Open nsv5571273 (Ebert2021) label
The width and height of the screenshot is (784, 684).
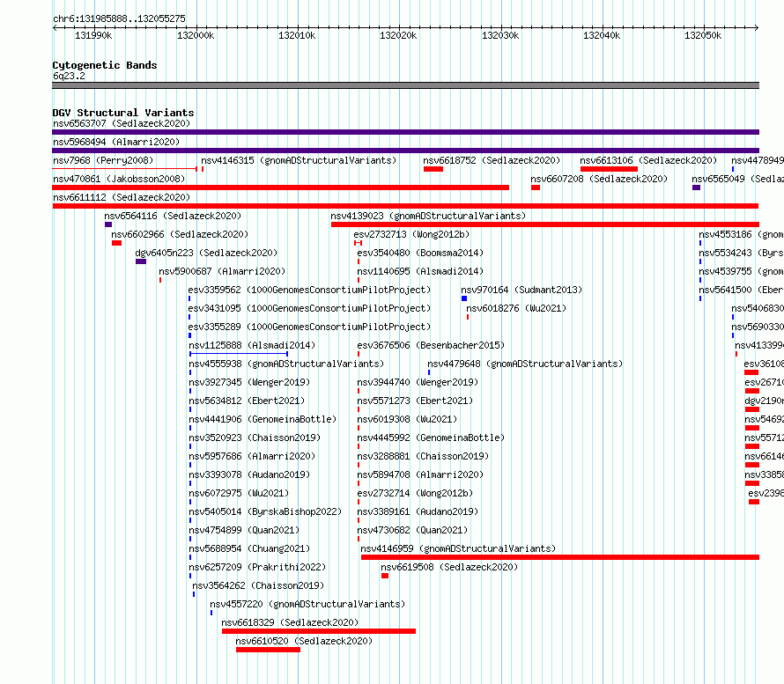click(x=415, y=401)
